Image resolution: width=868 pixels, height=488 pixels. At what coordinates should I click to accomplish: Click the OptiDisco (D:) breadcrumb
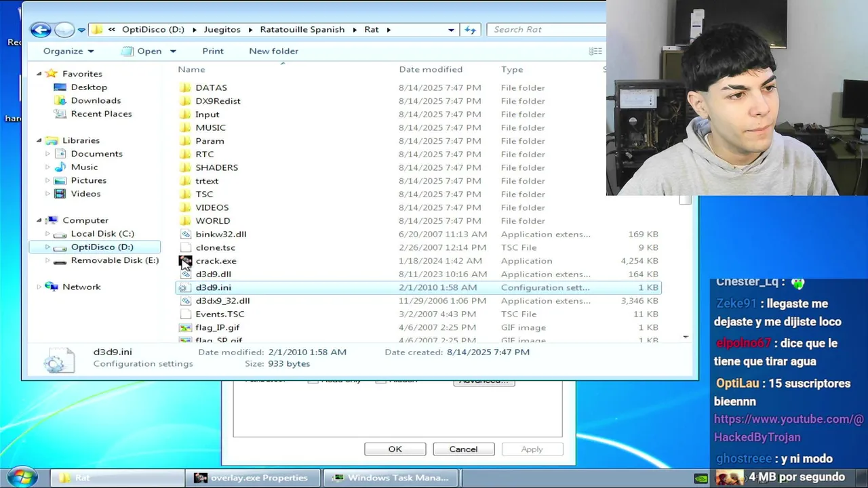click(153, 30)
